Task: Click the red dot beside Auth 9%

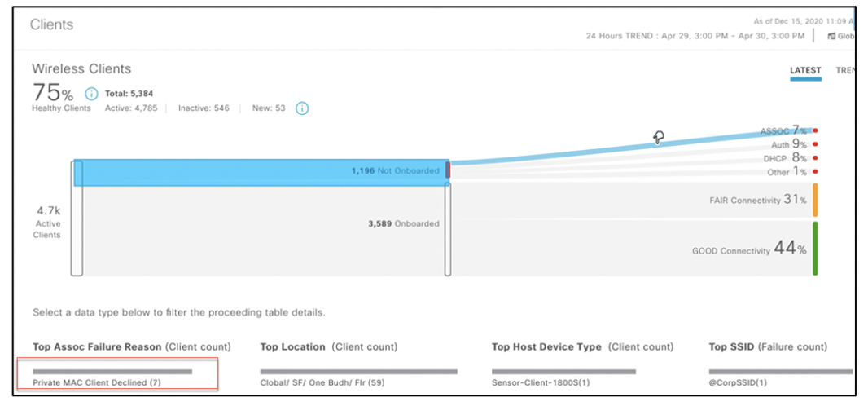Action: pos(815,144)
